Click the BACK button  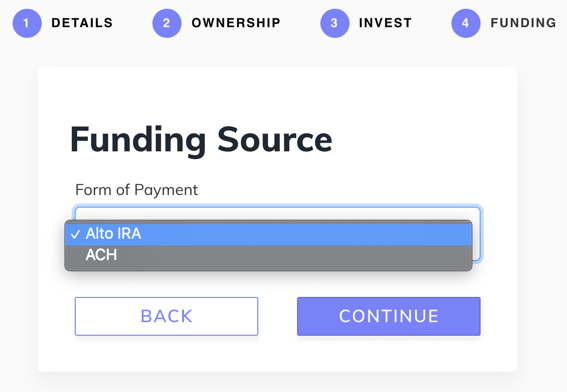point(166,316)
